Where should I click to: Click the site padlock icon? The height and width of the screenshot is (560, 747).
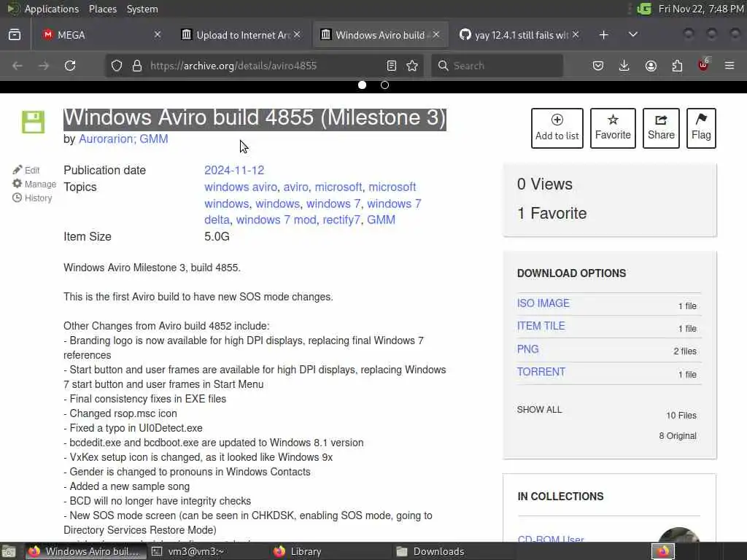tap(137, 66)
